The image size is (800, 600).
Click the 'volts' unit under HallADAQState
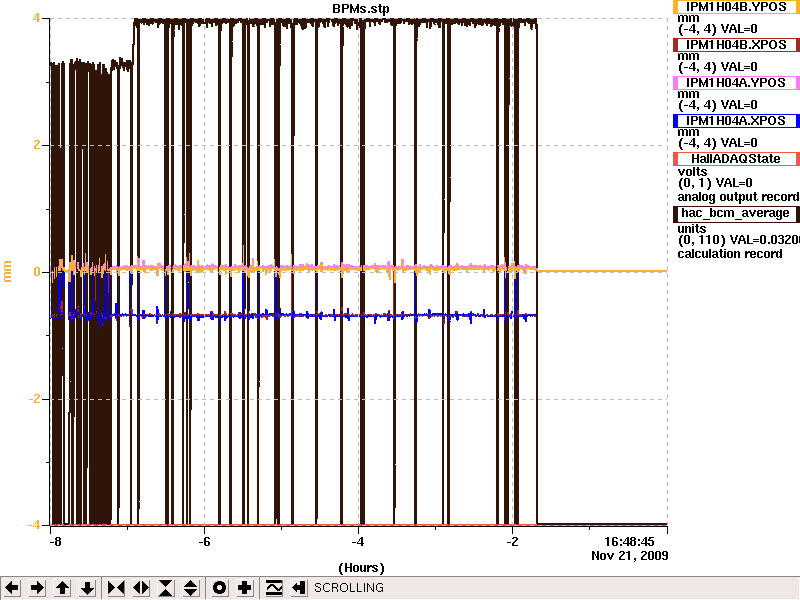(x=692, y=171)
